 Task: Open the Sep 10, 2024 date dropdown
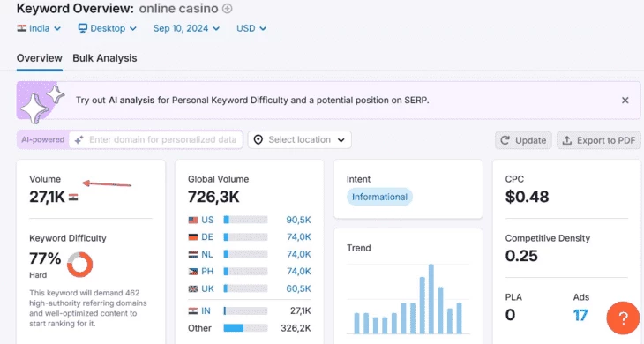coord(186,28)
